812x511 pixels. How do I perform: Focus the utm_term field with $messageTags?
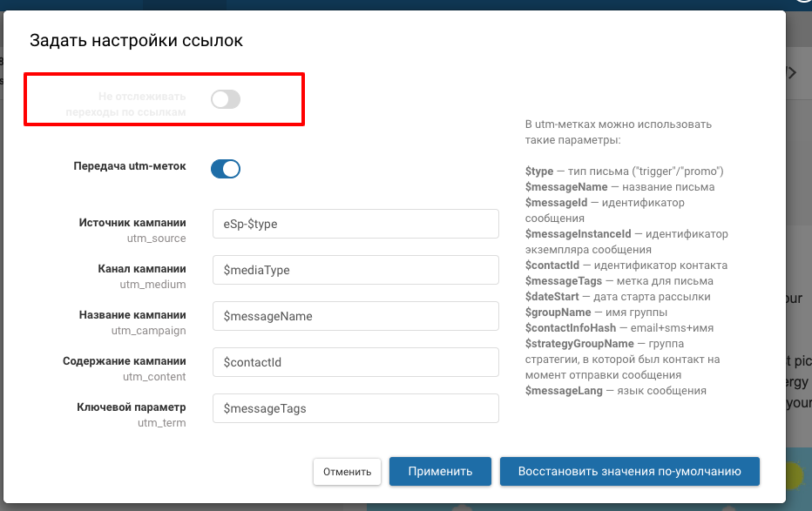click(355, 408)
